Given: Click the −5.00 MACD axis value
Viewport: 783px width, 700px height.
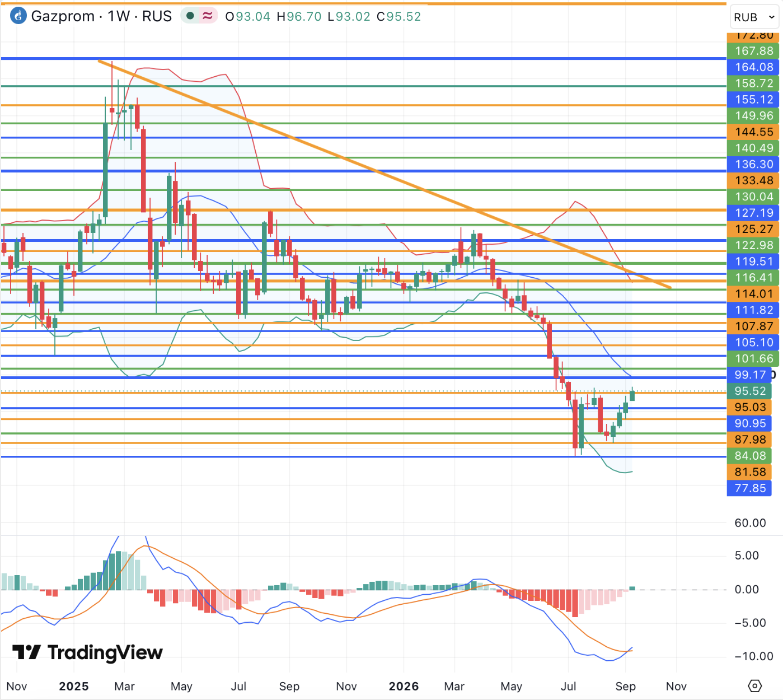Looking at the screenshot, I should (750, 623).
